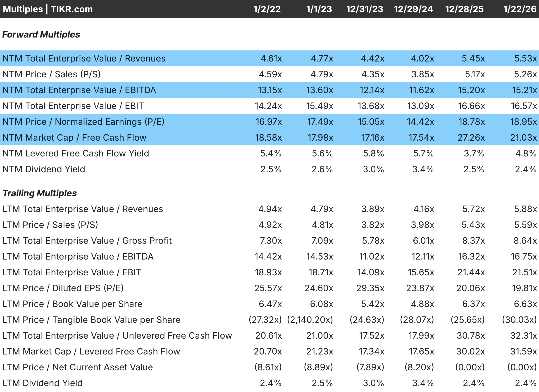Toggle highlighted NTM Price / Normalized Earnings row

pos(83,122)
